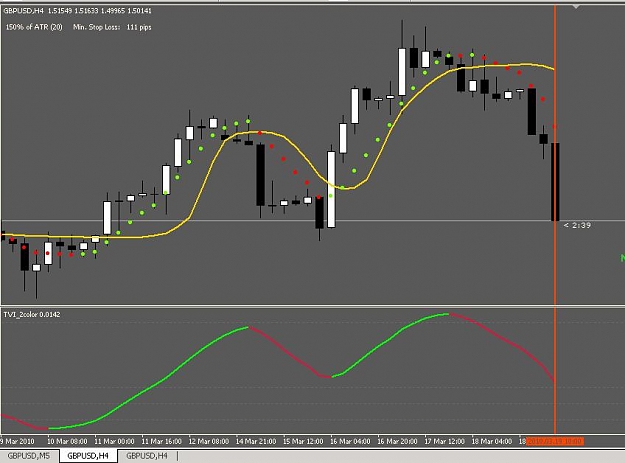Select the TVI_2color 0.0142 indicator label
625x463 pixels.
[32, 314]
